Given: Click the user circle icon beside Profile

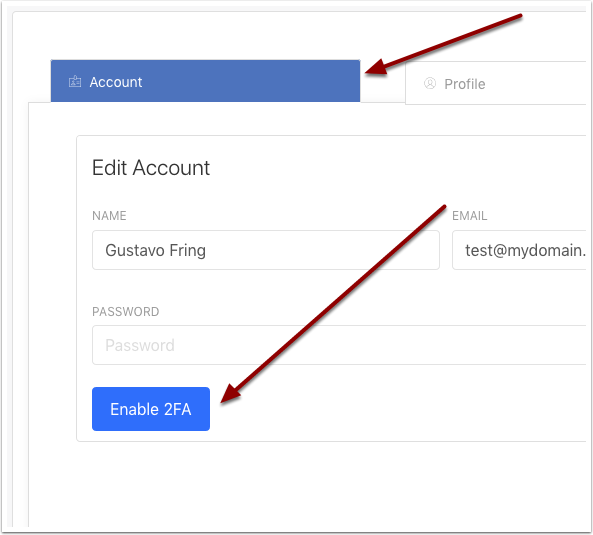Looking at the screenshot, I should 430,83.
